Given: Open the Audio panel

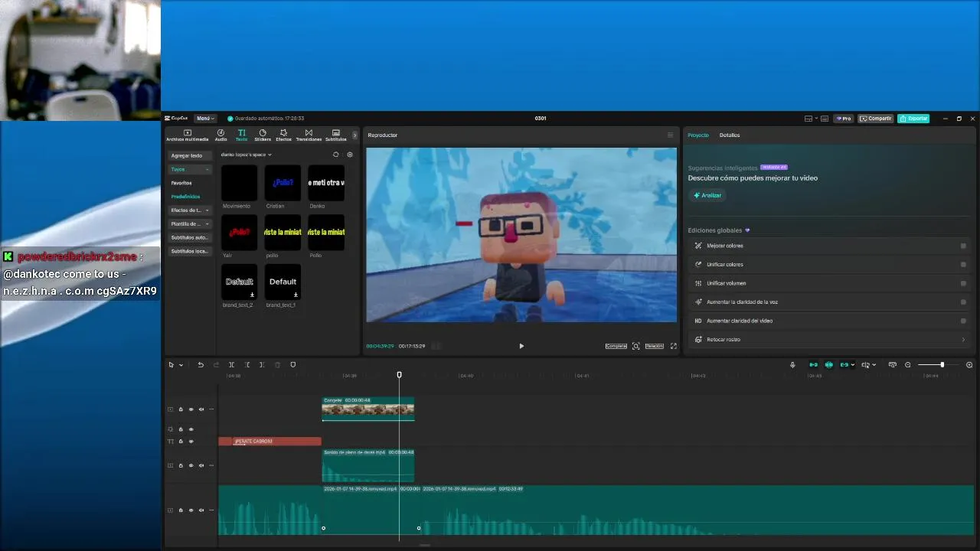Looking at the screenshot, I should (x=220, y=135).
